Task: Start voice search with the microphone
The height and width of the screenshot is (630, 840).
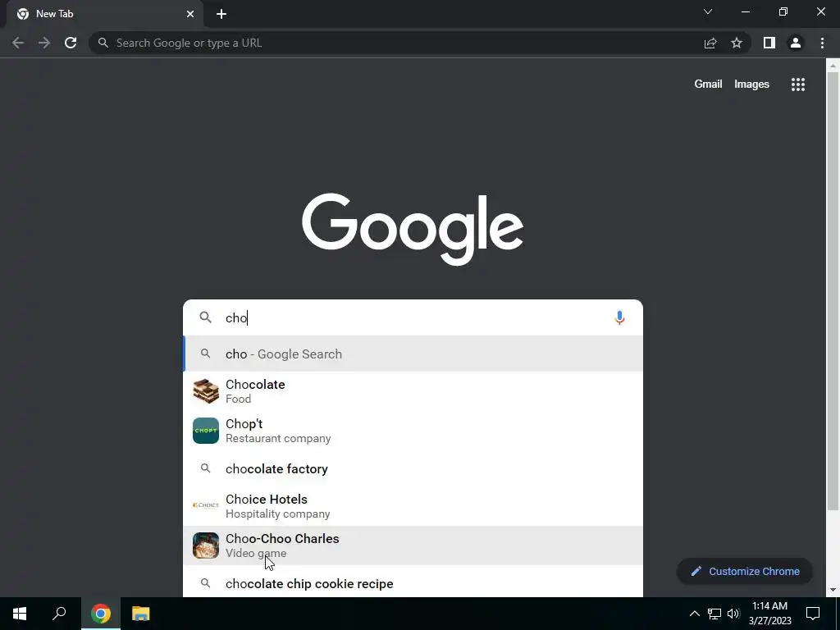Action: coord(619,317)
